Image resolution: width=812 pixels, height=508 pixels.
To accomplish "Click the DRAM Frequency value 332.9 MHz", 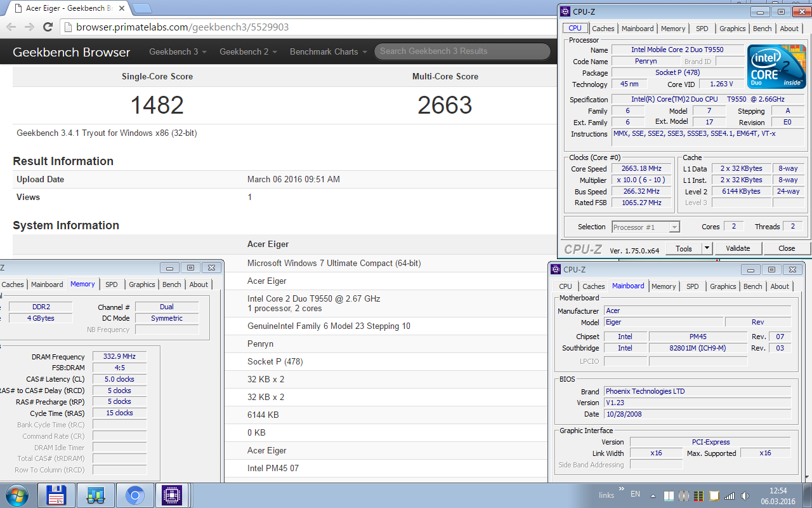I will (x=119, y=357).
